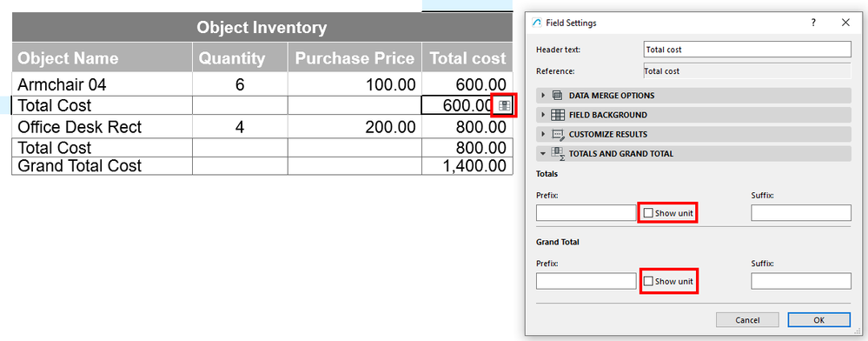This screenshot has height=341, width=868.
Task: Close the Field Settings dialog
Action: pyautogui.click(x=845, y=23)
